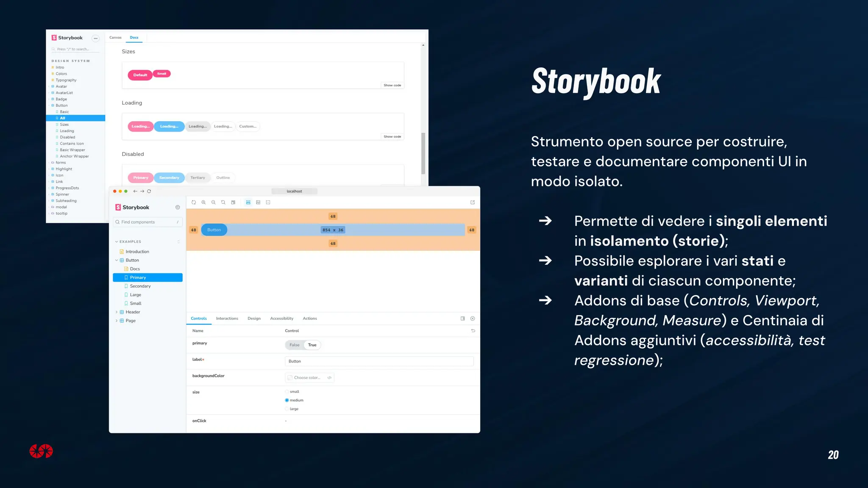868x488 pixels.
Task: Reset controls with the undo arrow icon
Action: (x=473, y=331)
